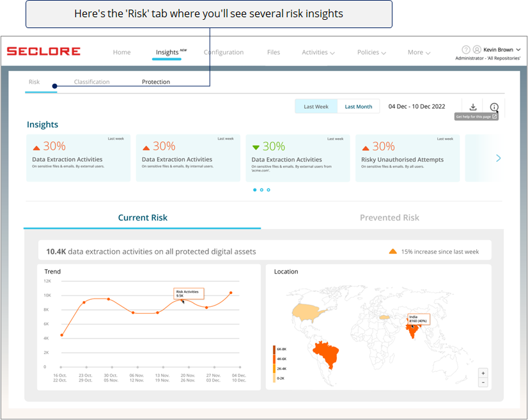Show next insights with right chevron
Screen dimensions: 528x420
coord(499,158)
